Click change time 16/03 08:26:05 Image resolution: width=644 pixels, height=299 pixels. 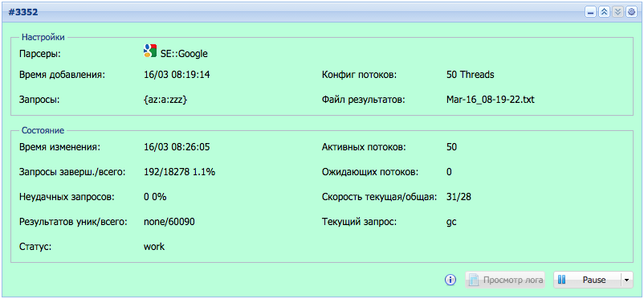[x=177, y=147]
